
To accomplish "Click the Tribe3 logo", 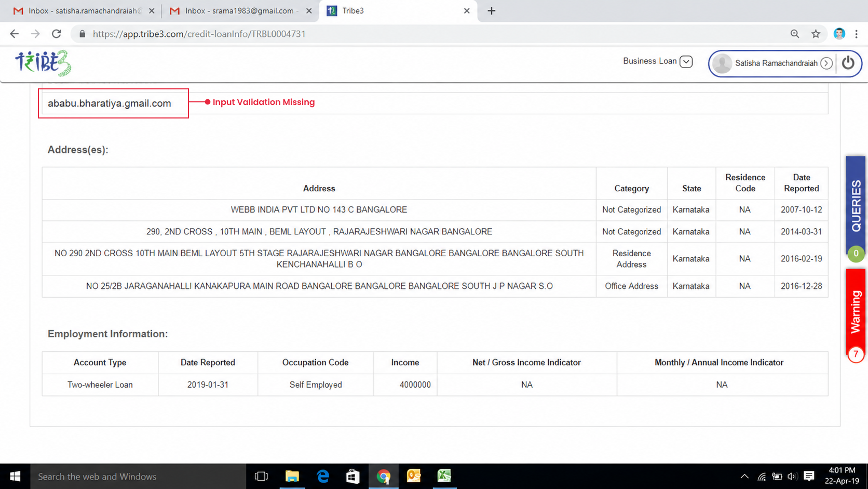I will [43, 63].
